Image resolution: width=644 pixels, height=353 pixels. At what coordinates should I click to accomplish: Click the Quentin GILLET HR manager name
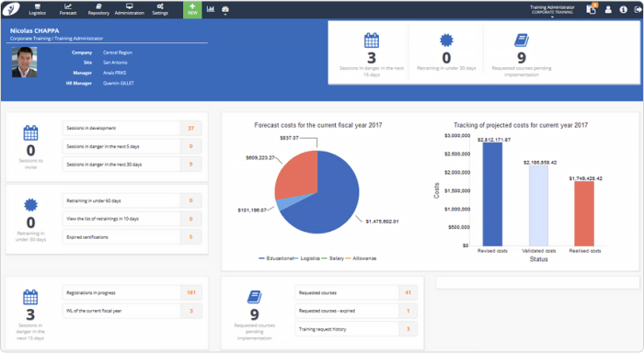[119, 83]
